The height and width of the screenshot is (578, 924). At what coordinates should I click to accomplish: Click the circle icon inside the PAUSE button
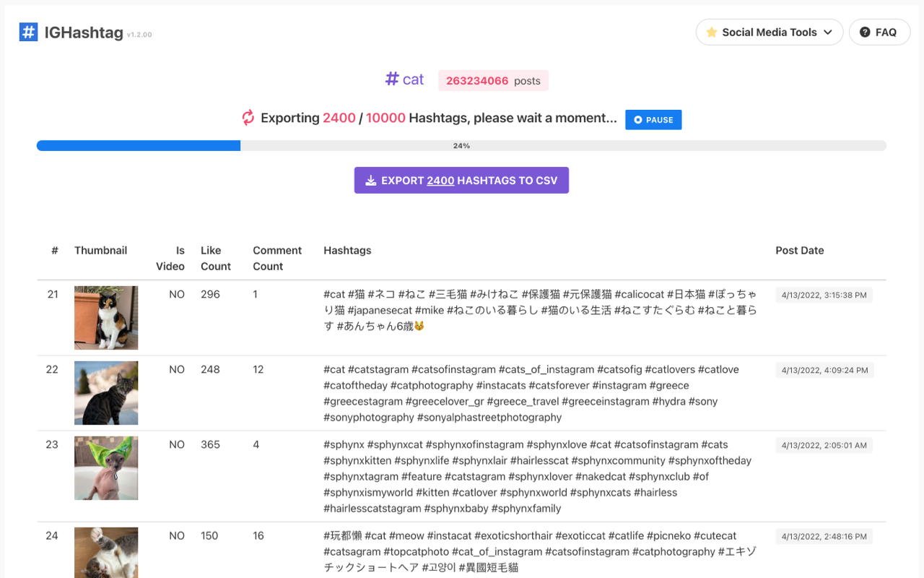click(x=638, y=119)
